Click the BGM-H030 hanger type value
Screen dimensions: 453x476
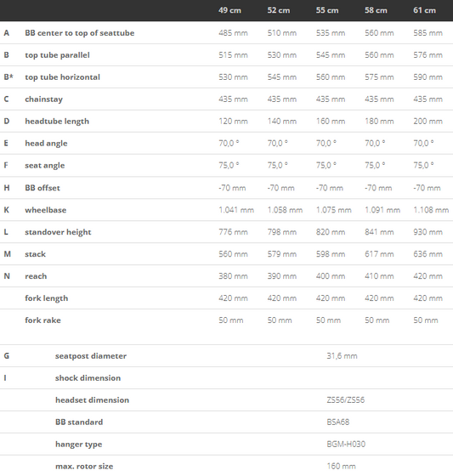[346, 444]
